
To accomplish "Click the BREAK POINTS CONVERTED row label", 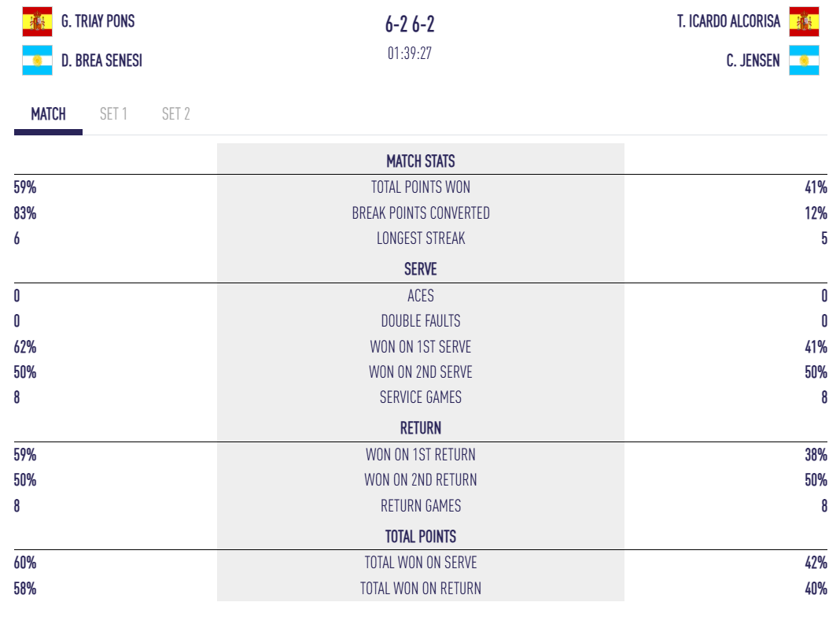I will [421, 213].
